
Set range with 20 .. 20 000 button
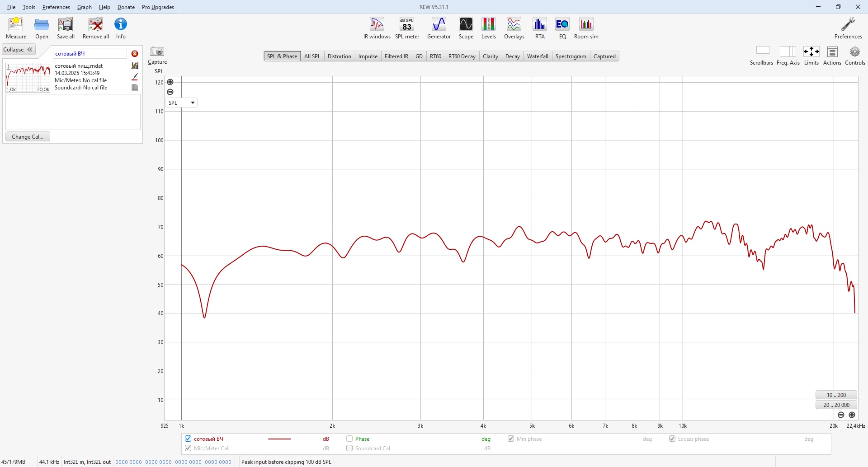(836, 405)
